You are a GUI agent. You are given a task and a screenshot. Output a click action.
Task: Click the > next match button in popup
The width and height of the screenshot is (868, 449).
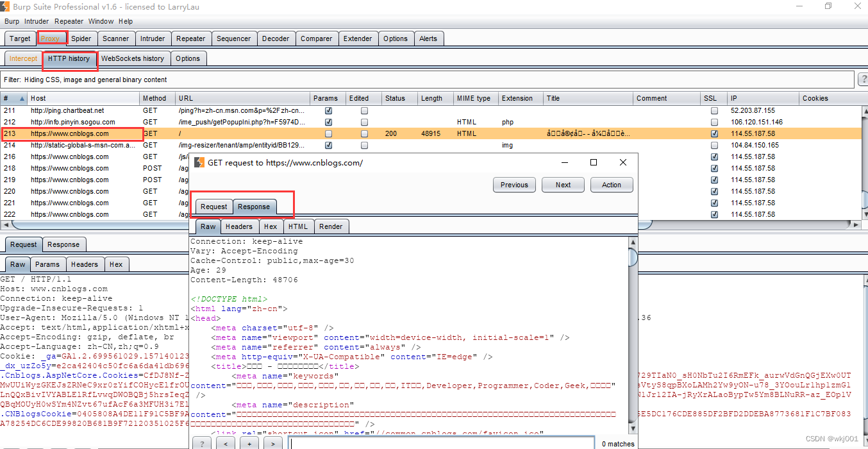tap(272, 443)
